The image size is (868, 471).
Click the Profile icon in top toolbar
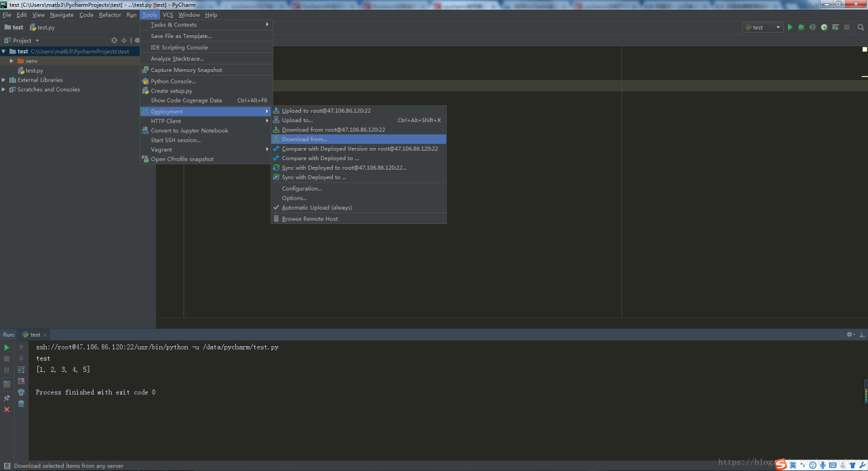pyautogui.click(x=824, y=27)
